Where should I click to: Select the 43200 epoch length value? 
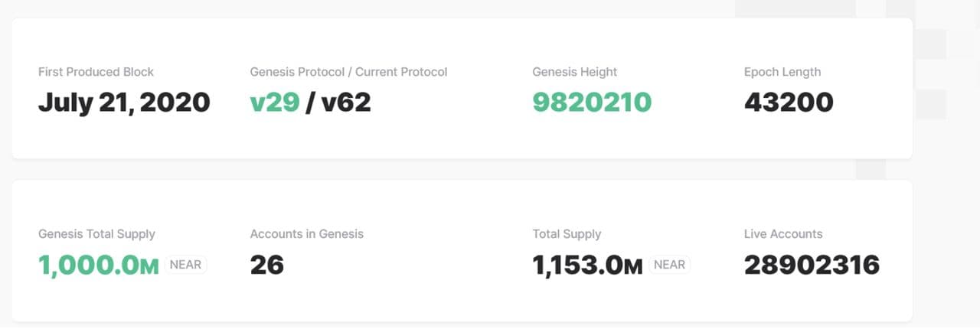(x=789, y=103)
